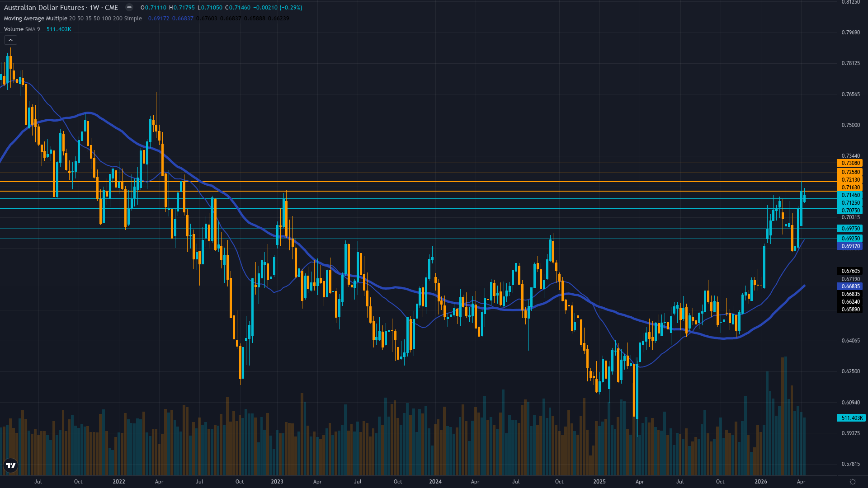Click the orange 0.71630 price label
Image resolution: width=868 pixels, height=488 pixels.
coord(850,188)
